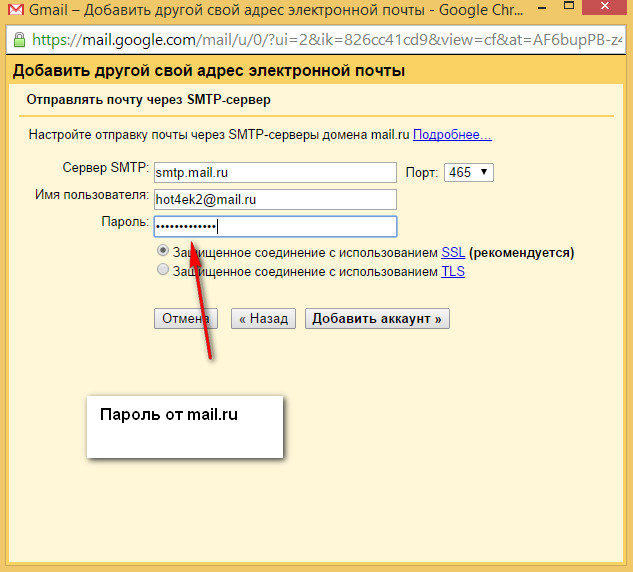Focus the Пароль password field
Screen dimensions: 633x572
click(x=275, y=226)
